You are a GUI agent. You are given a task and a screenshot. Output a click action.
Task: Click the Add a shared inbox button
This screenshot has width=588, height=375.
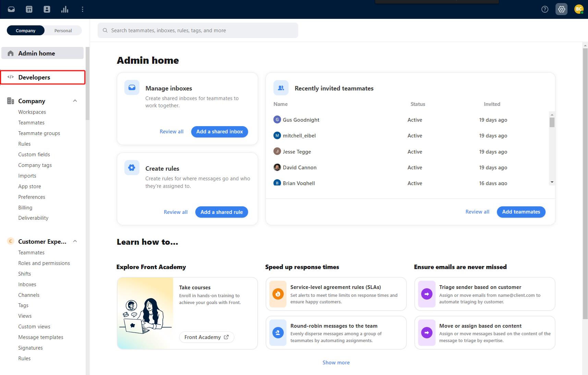219,132
